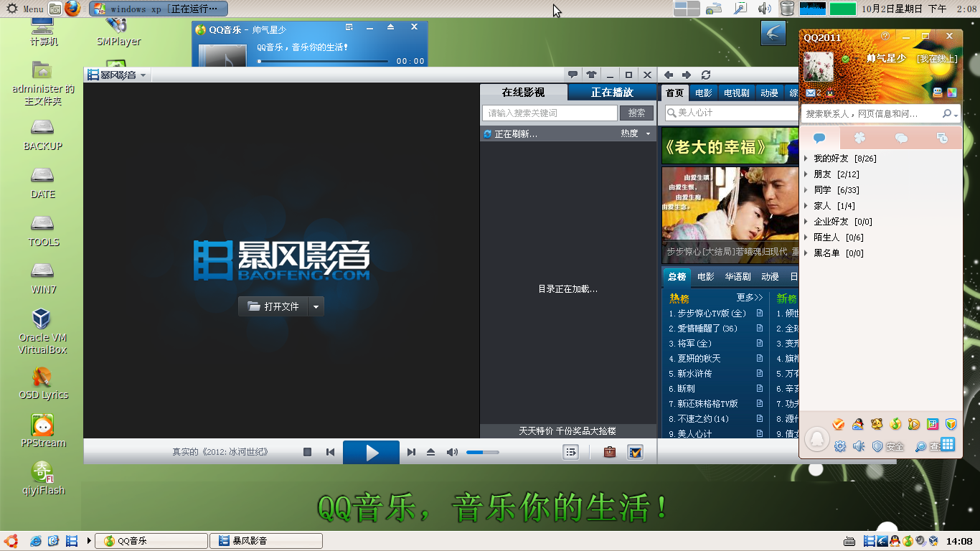Open the 热度 sort dropdown
980x551 pixels.
coord(636,133)
